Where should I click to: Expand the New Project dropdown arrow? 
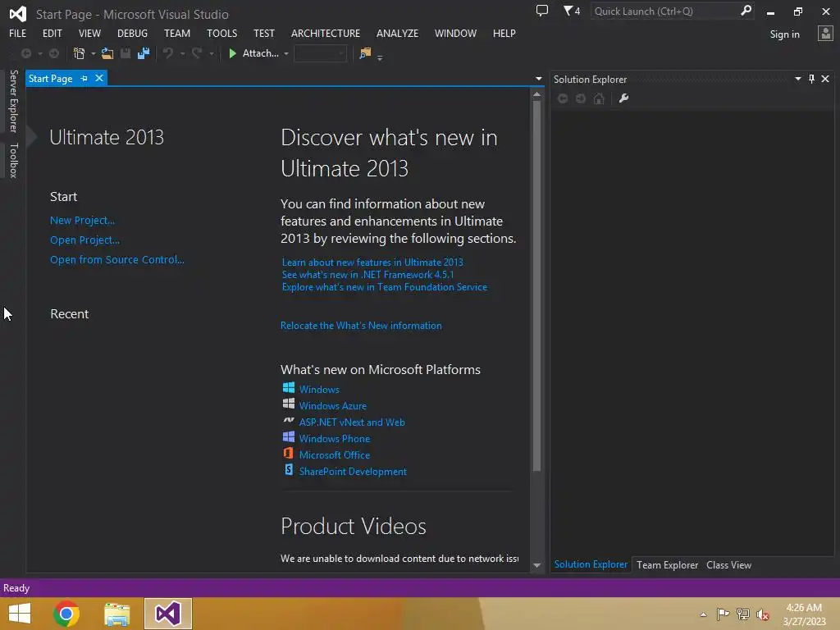[94, 53]
